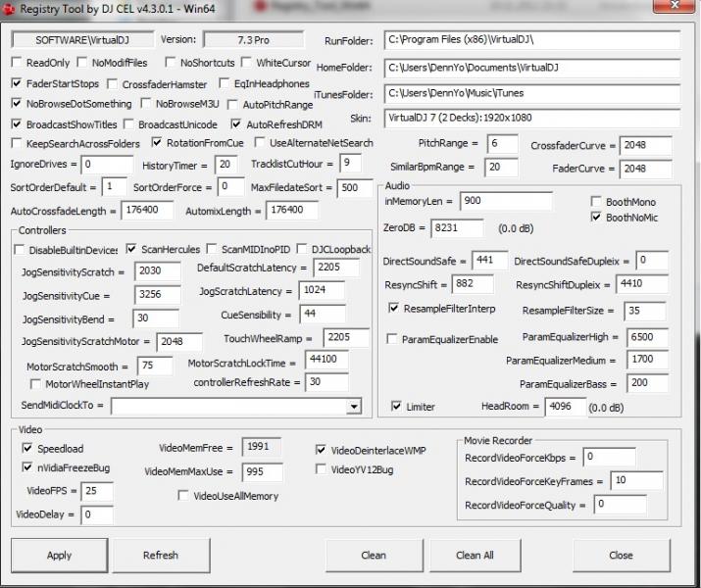Enable AutoPitchRange checkbox
Screen dimensions: 701x588
pos(232,105)
